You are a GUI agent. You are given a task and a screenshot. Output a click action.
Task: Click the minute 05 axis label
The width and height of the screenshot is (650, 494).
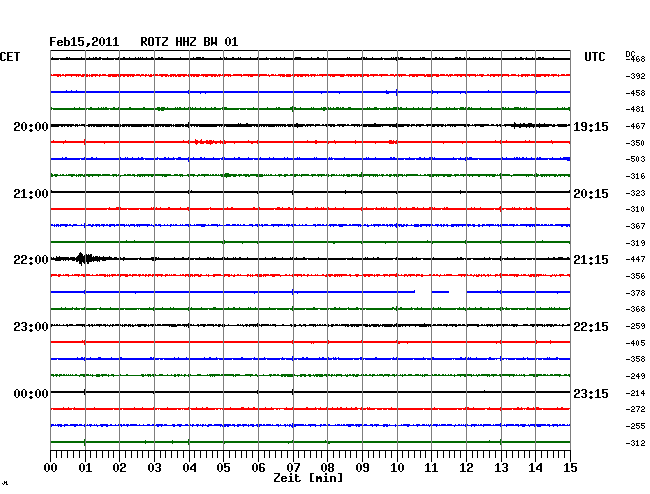[x=223, y=468]
